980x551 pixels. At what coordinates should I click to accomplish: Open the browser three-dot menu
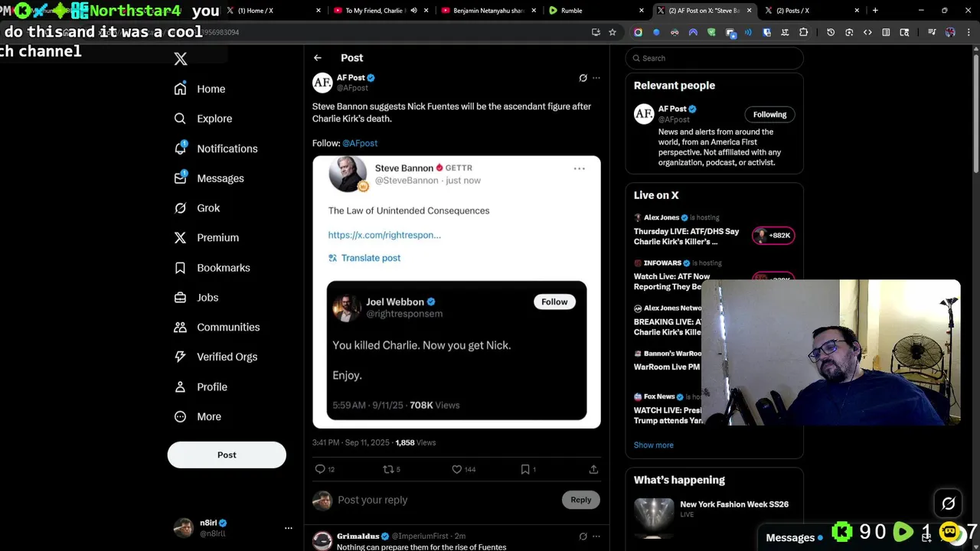[x=968, y=32]
